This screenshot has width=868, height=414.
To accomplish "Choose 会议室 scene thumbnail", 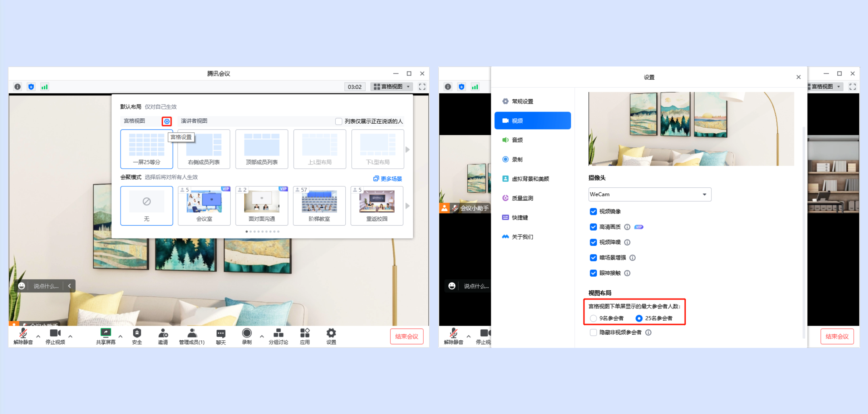I will pos(204,206).
